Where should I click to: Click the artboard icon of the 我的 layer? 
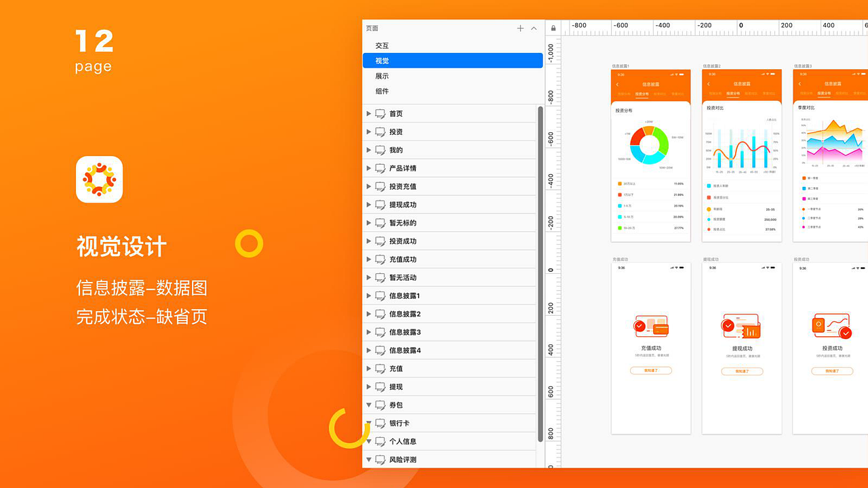[x=380, y=150]
